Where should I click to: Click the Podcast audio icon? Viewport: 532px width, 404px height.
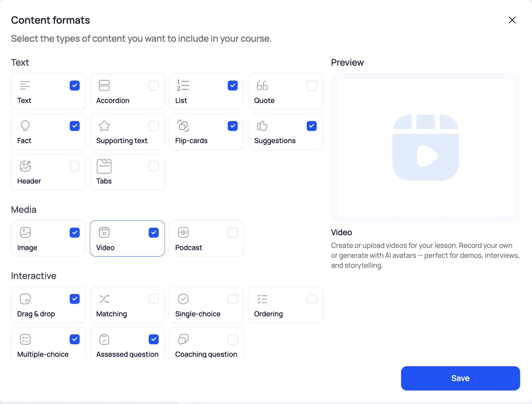pyautogui.click(x=183, y=232)
